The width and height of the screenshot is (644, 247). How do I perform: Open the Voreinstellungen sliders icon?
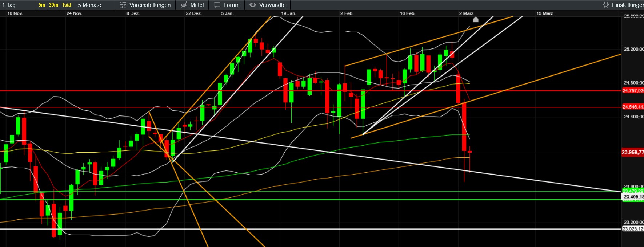pyautogui.click(x=123, y=5)
